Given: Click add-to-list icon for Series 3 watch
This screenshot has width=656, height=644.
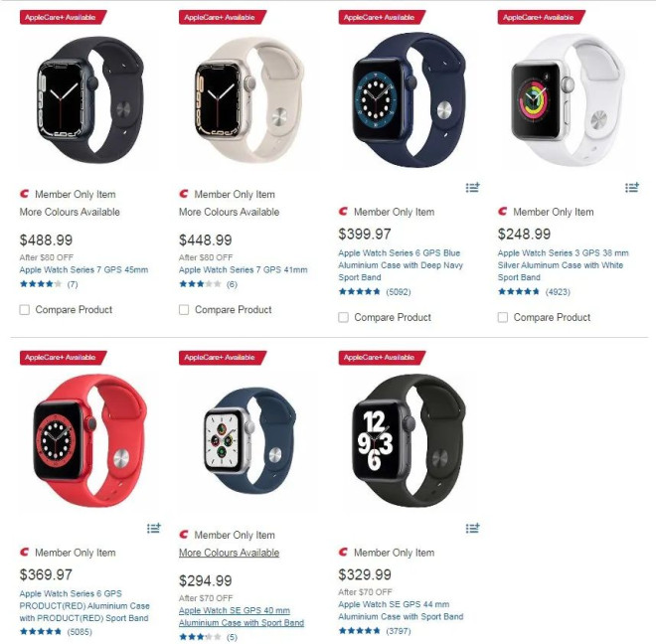Looking at the screenshot, I should (632, 188).
